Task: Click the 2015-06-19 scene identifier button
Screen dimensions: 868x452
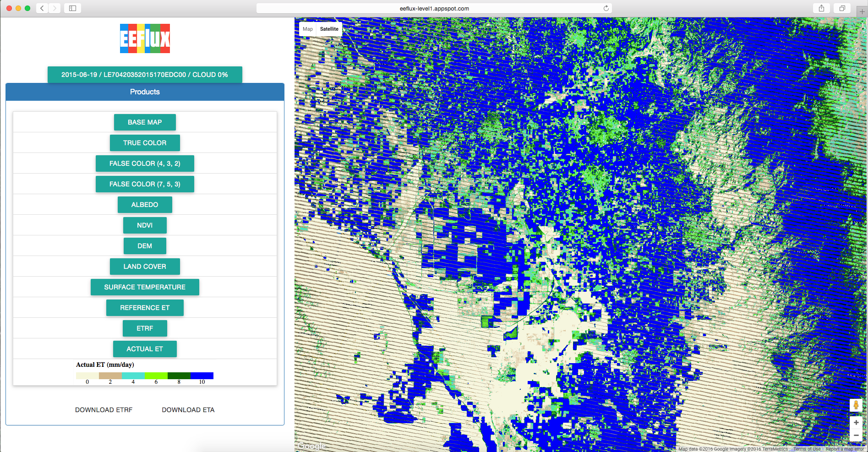Action: pyautogui.click(x=145, y=75)
